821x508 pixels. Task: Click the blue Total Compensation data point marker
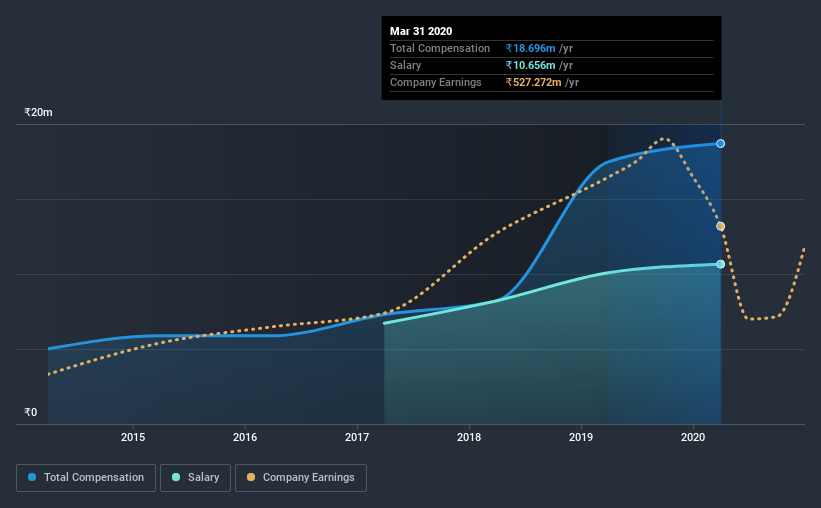(x=720, y=143)
